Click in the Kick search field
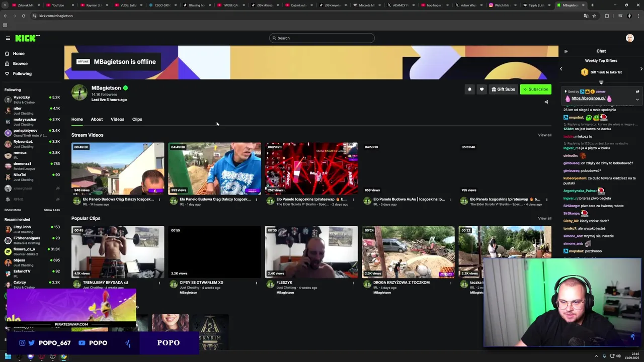The height and width of the screenshot is (362, 644). [x=322, y=38]
